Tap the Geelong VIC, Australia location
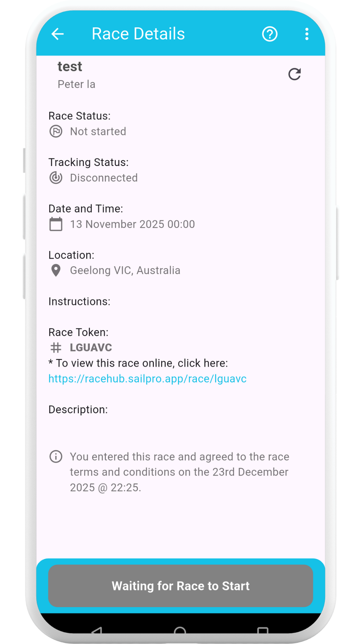Screen dimensions: 362x644 click(x=125, y=270)
